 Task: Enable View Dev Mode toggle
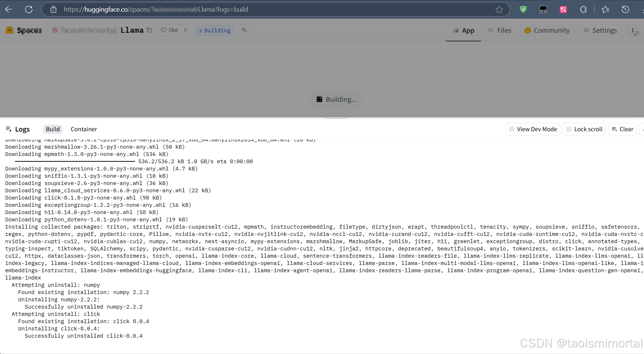(512, 129)
